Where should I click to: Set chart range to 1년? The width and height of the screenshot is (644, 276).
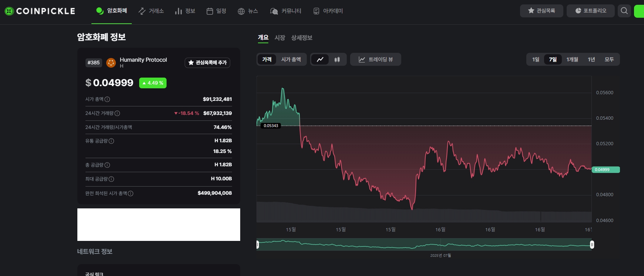(591, 59)
